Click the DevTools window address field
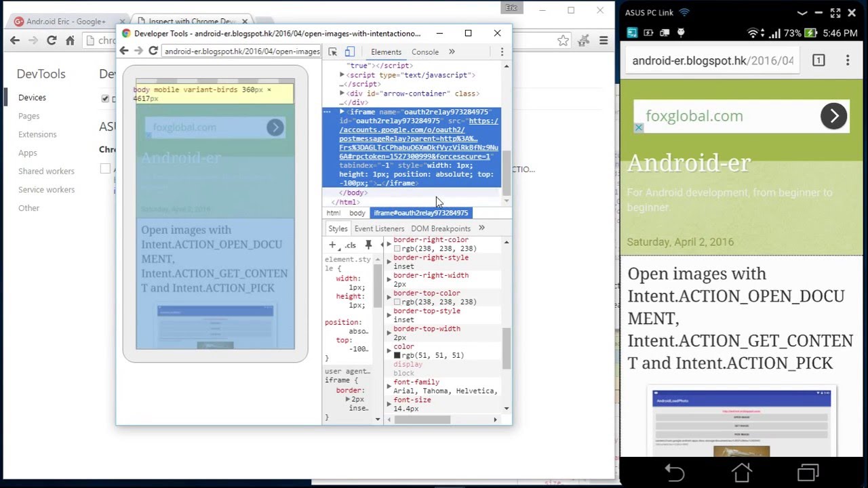 (x=241, y=52)
